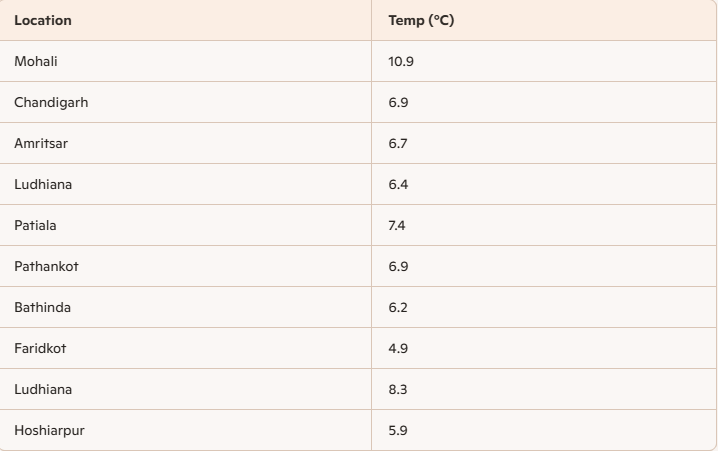Click the Bathinda location cell

click(185, 307)
